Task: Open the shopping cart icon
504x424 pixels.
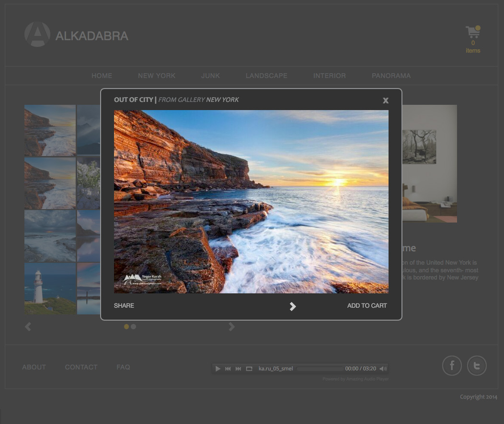Action: 473,32
